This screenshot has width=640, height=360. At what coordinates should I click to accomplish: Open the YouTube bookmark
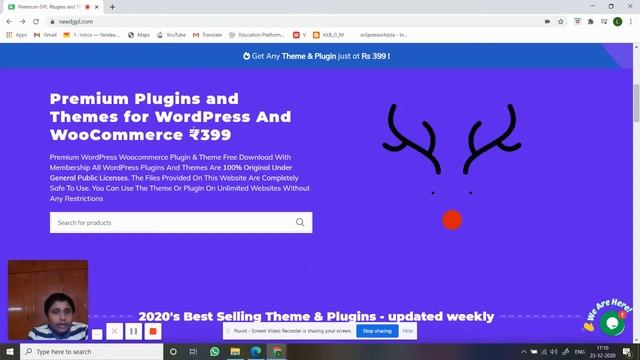[171, 35]
